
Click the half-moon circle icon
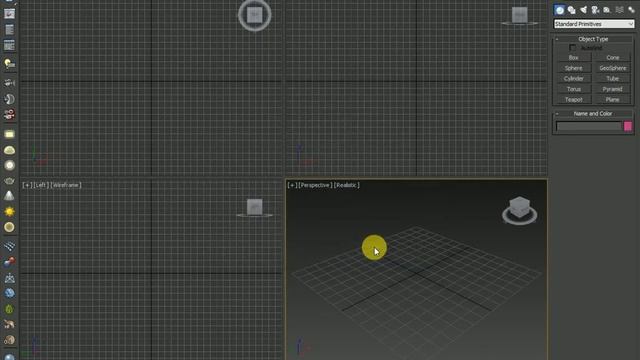[x=9, y=99]
